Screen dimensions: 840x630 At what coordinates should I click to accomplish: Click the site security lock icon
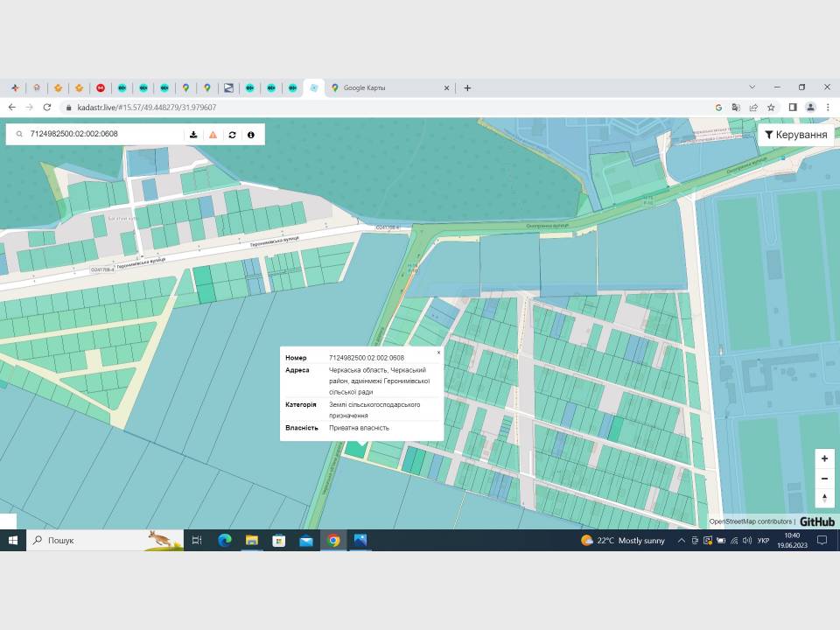[68, 108]
